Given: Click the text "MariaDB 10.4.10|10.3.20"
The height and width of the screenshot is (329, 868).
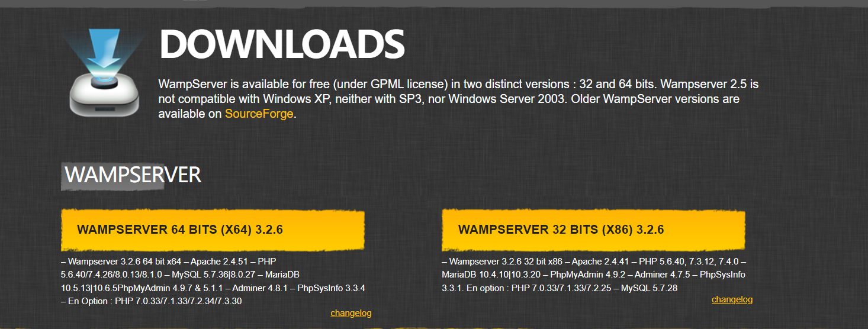Looking at the screenshot, I should (x=493, y=275).
